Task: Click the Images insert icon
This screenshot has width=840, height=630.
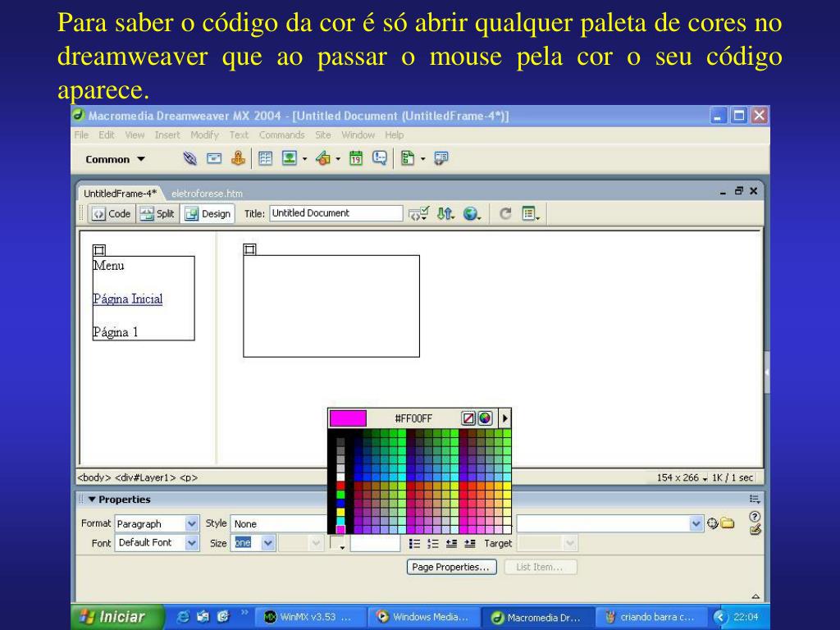Action: pos(290,158)
